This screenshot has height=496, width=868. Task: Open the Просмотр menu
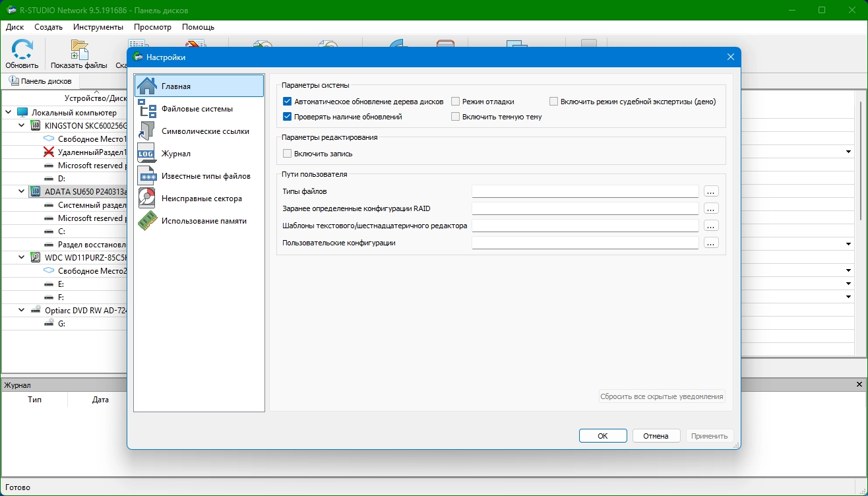pos(152,27)
